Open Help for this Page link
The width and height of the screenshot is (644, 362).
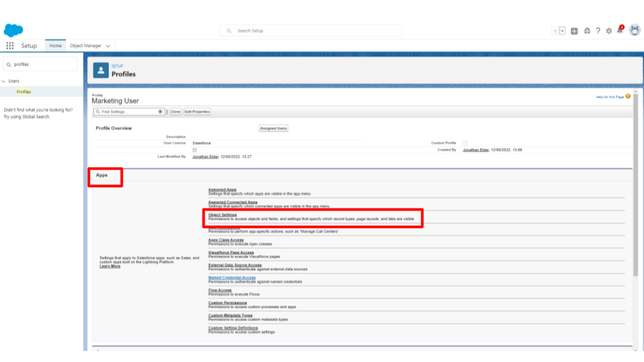point(610,97)
